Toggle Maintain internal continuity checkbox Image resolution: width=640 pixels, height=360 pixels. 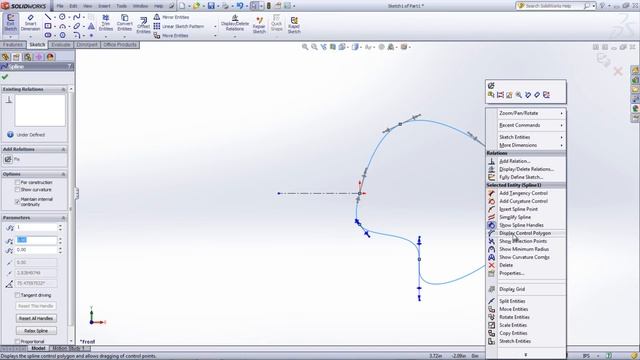[x=18, y=201]
